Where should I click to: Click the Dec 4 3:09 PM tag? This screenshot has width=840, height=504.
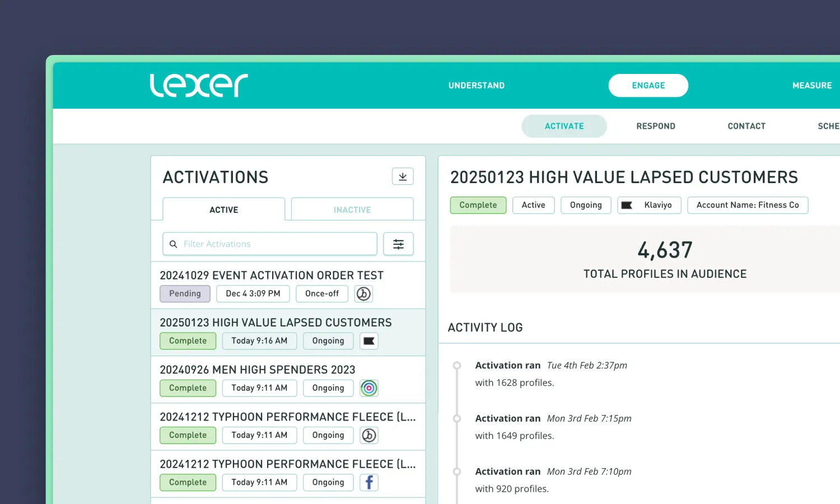tap(253, 293)
